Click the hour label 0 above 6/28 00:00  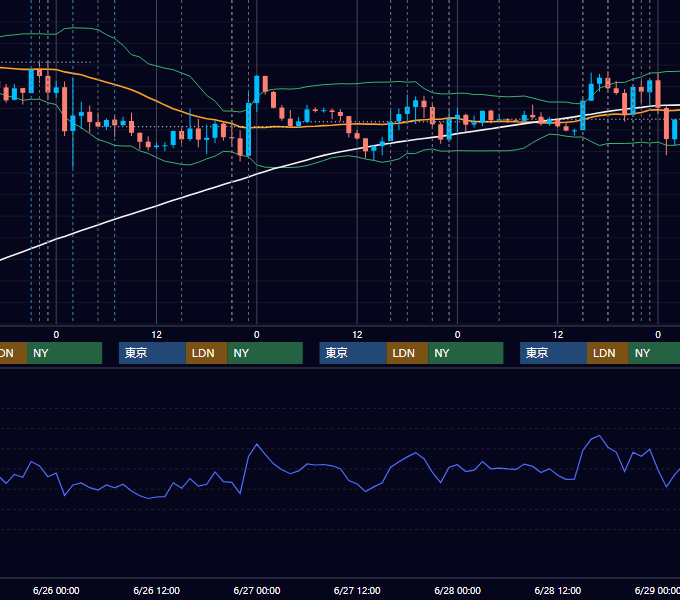457,335
